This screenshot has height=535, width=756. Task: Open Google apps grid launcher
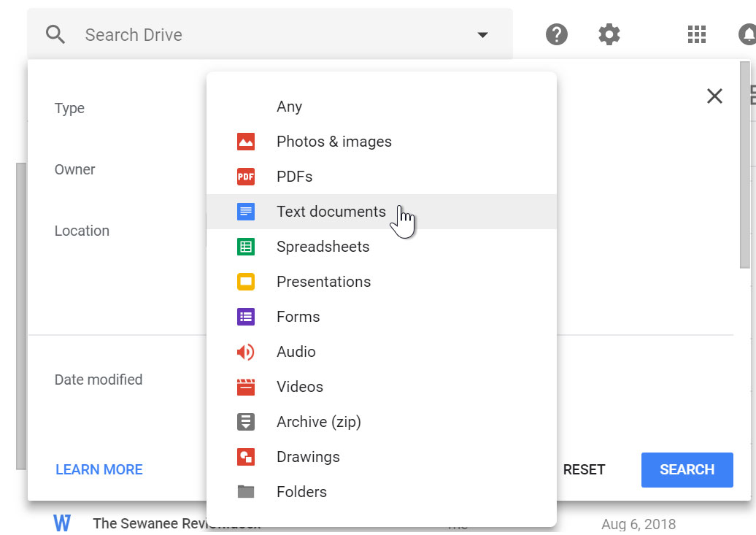coord(697,34)
